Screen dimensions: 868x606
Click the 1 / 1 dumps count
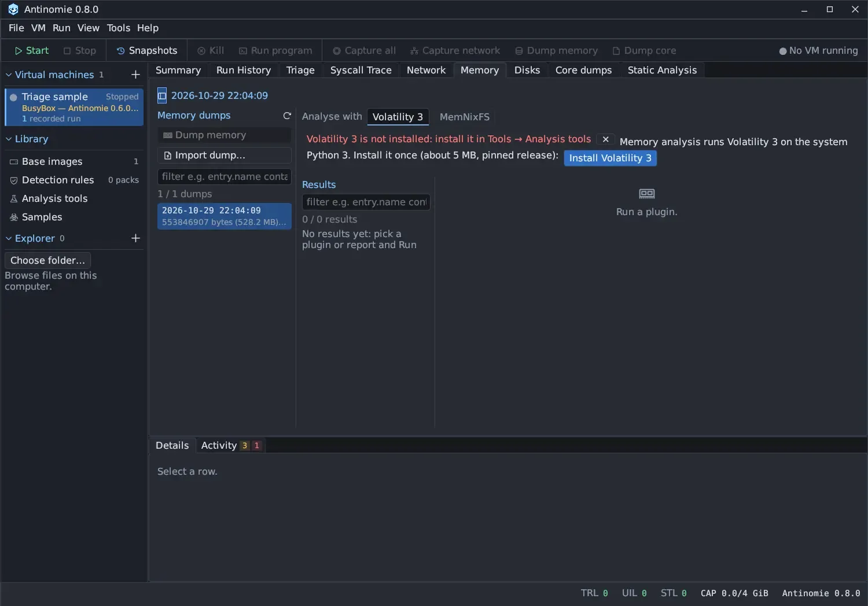[185, 194]
